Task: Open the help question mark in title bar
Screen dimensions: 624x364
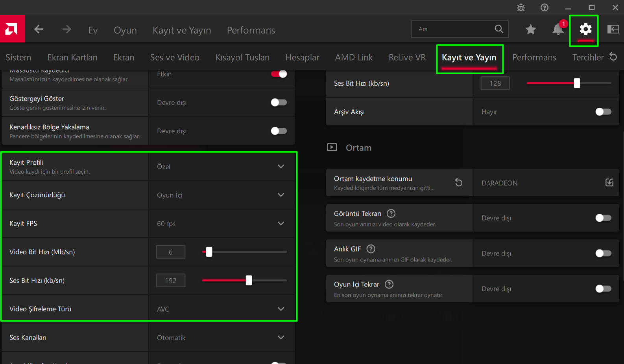Action: 545,7
